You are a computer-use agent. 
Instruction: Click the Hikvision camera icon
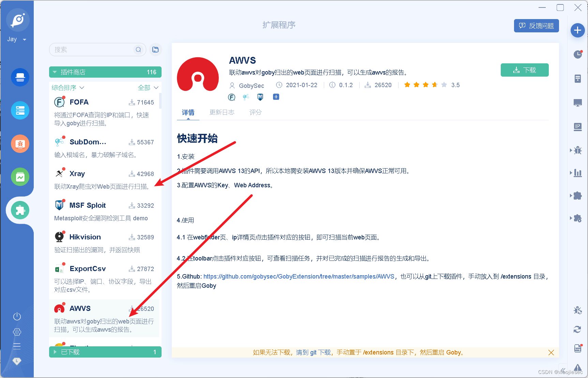click(x=59, y=237)
